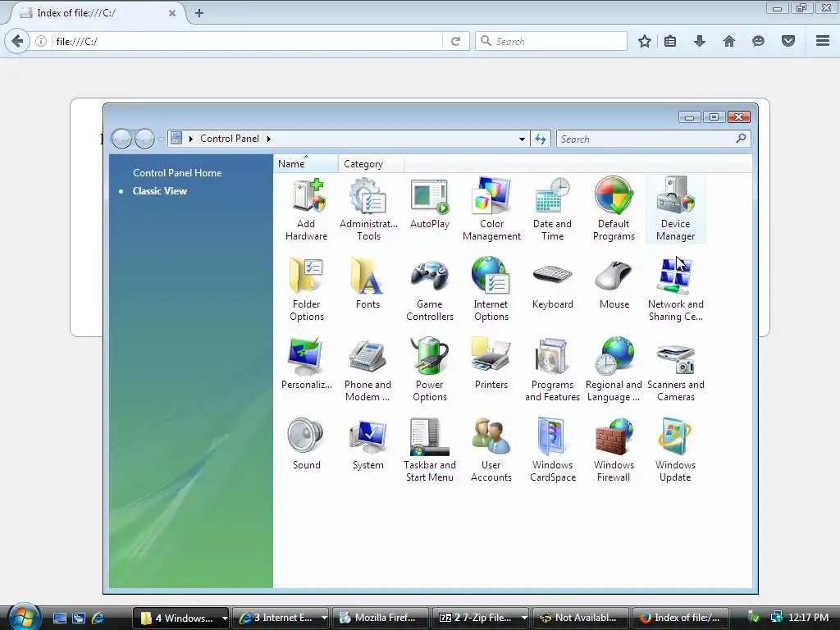Viewport: 840px width, 630px height.
Task: Open Windows Firewall icon
Action: [x=614, y=450]
